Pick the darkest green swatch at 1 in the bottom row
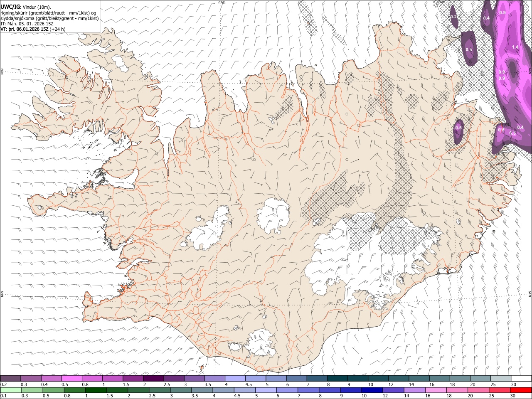Screen dimensions: 532x399 pos(96,390)
